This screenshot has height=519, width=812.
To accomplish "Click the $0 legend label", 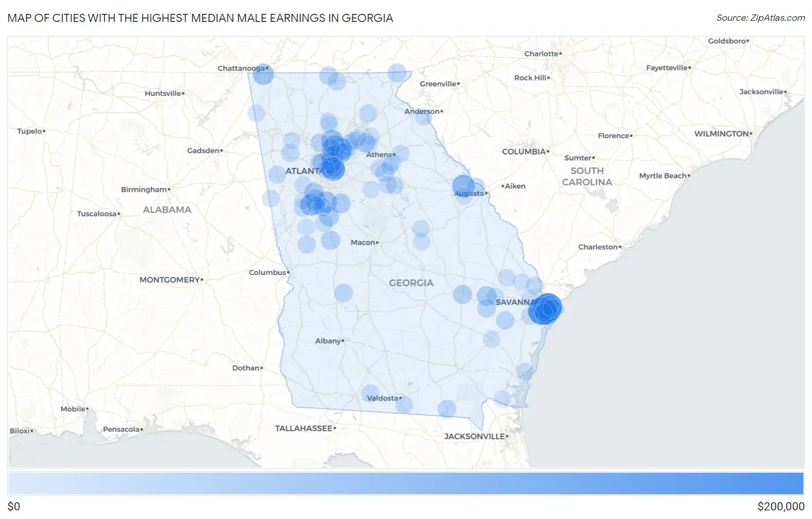I will pyautogui.click(x=14, y=506).
